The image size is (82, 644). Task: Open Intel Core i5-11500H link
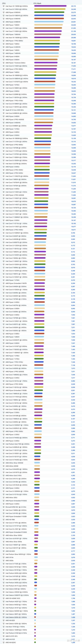coord(16,66)
